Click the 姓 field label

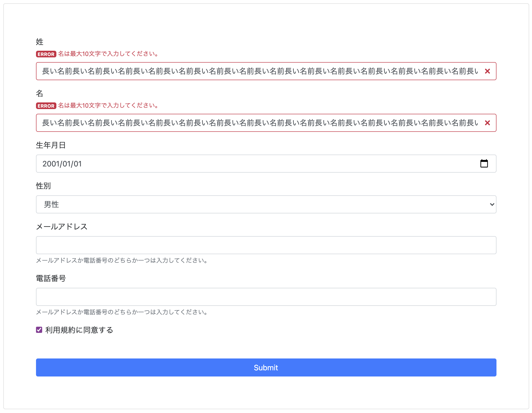(39, 41)
